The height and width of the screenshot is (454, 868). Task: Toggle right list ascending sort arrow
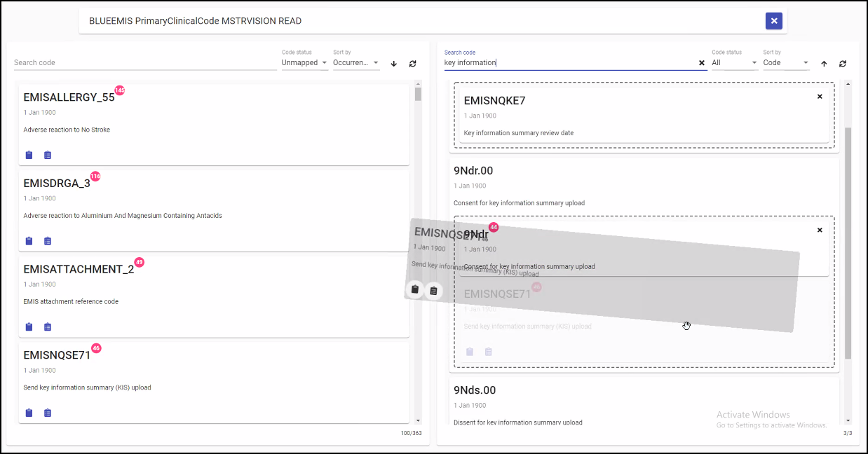coord(824,63)
